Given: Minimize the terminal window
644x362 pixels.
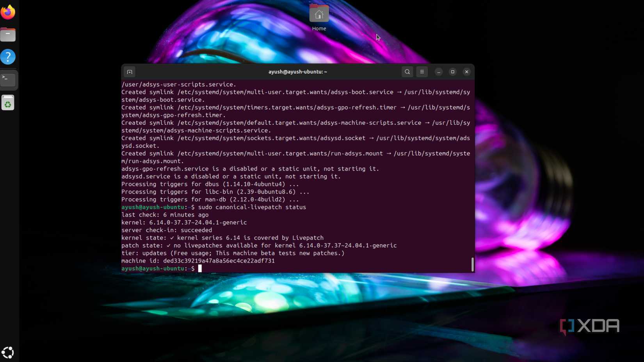Looking at the screenshot, I should [x=438, y=72].
